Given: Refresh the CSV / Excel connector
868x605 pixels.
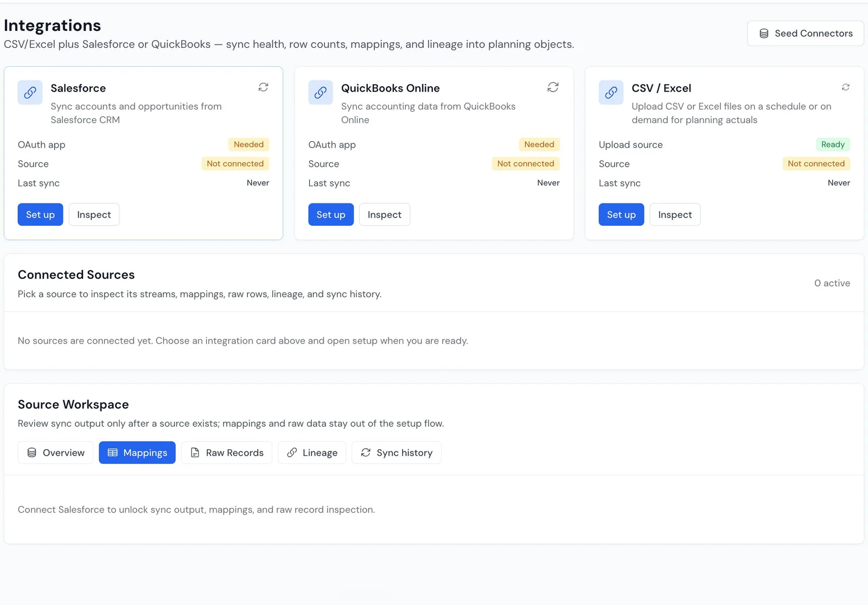Looking at the screenshot, I should [845, 87].
